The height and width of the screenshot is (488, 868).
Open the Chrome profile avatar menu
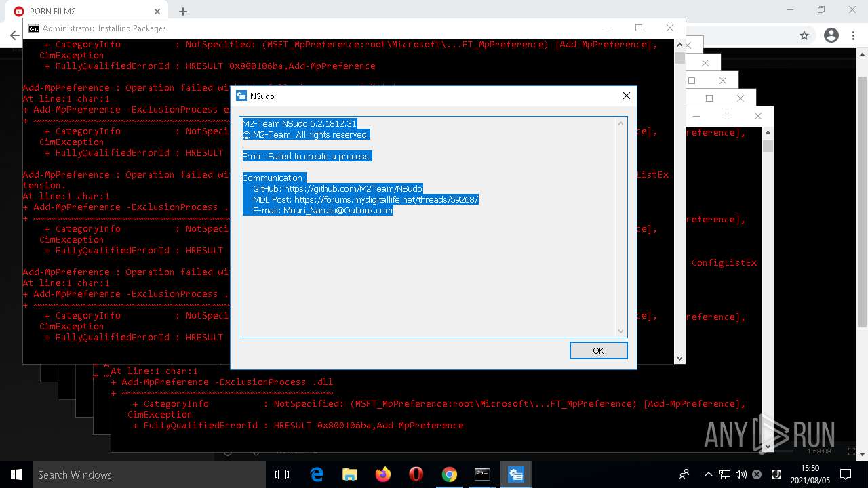(831, 36)
